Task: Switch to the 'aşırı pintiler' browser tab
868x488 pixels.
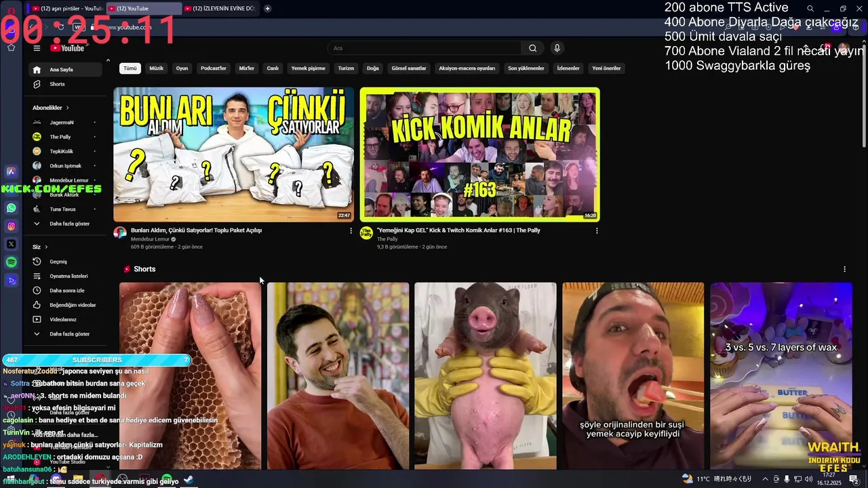Action: (x=68, y=8)
